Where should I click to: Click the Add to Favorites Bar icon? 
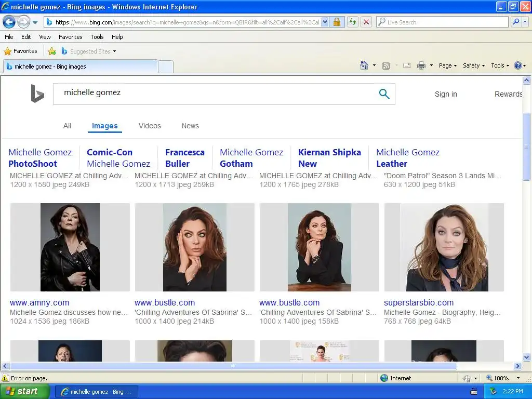pyautogui.click(x=52, y=51)
